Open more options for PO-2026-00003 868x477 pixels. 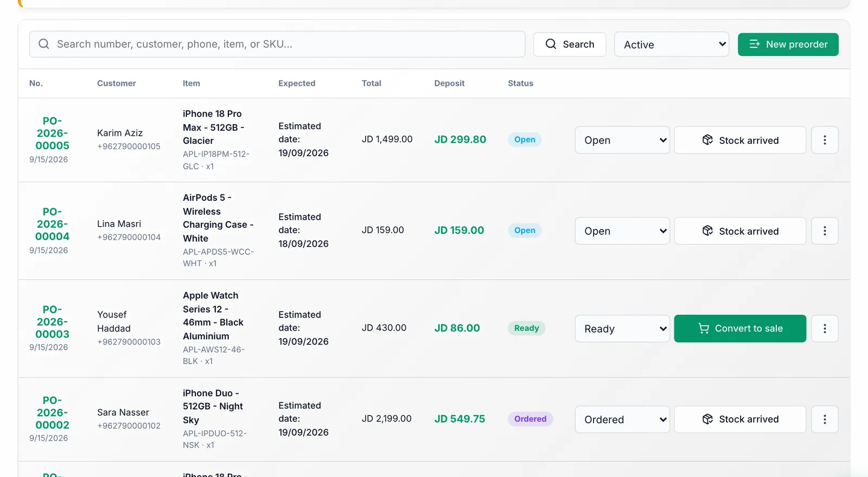825,328
